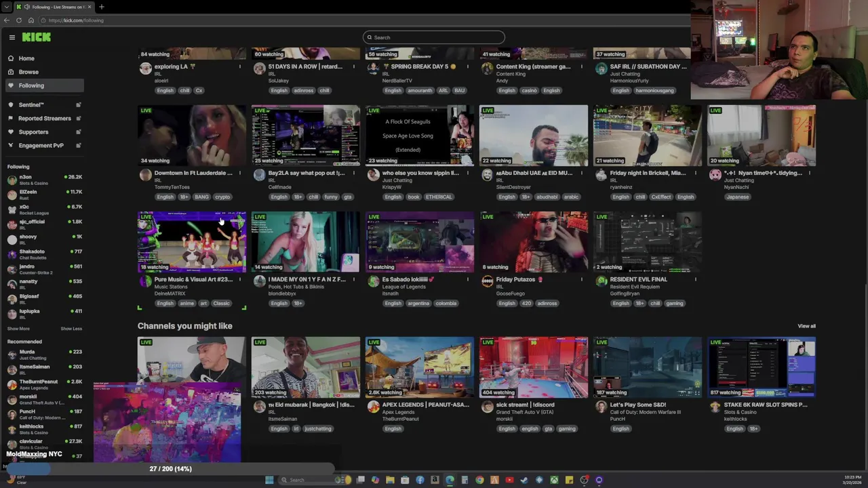
Task: Open TheBurntPeanut in Recommended list
Action: [45, 384]
